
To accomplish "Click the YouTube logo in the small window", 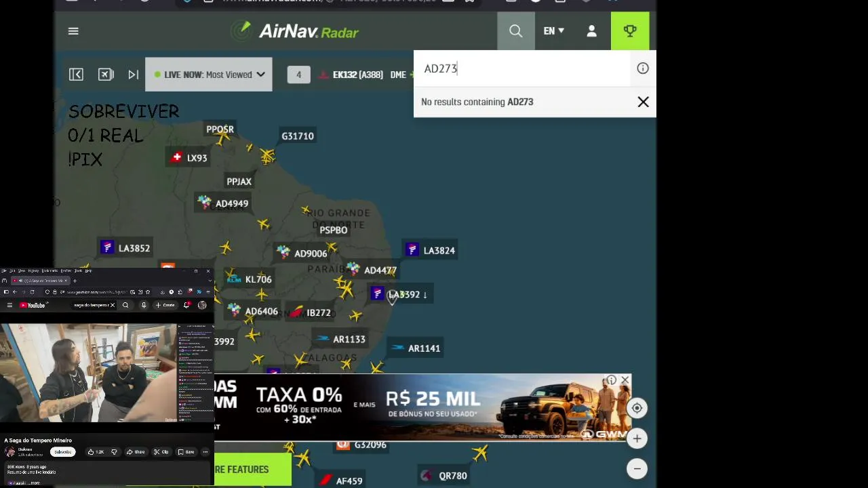I will 32,306.
